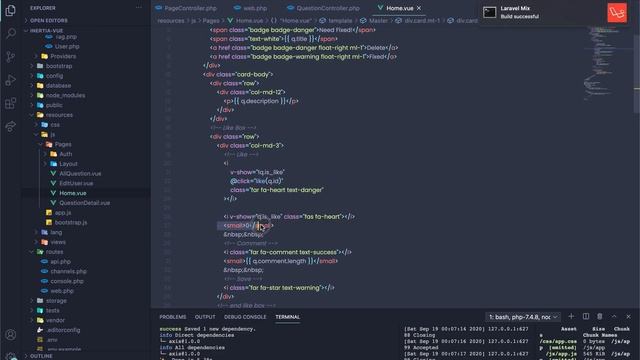Image resolution: width=640 pixels, height=360 pixels.
Task: Open the Explorer view in activity bar
Action: pos(11,10)
